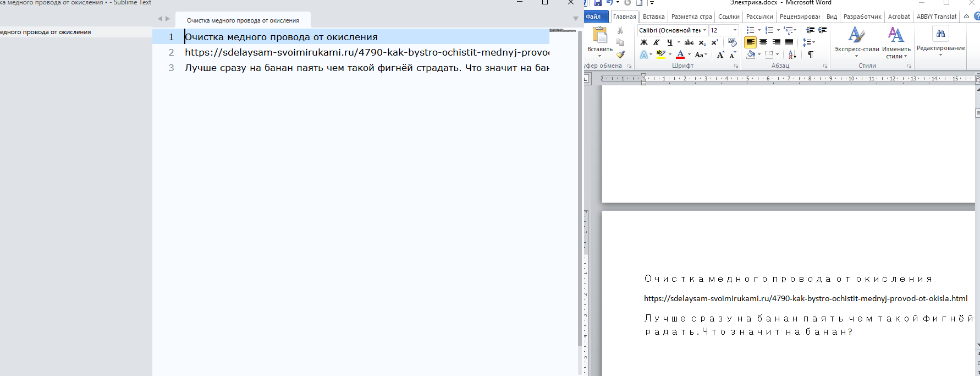
Task: Open underline style dropdown arrow
Action: (x=679, y=42)
